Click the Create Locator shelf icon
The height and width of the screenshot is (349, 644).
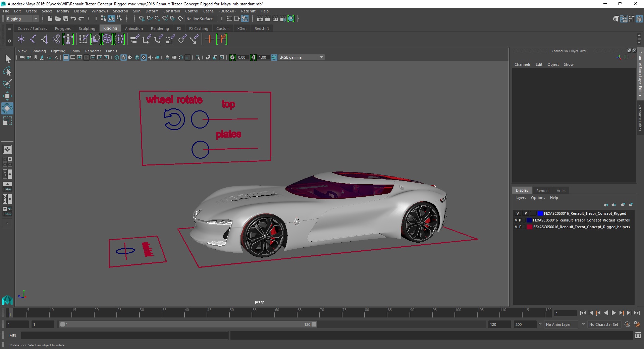point(21,39)
